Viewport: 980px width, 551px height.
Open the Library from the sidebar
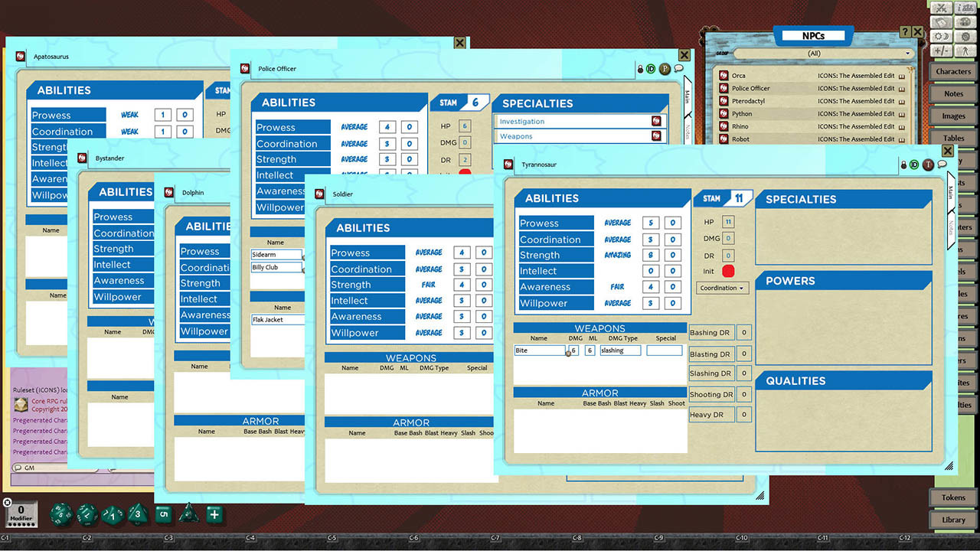point(952,520)
